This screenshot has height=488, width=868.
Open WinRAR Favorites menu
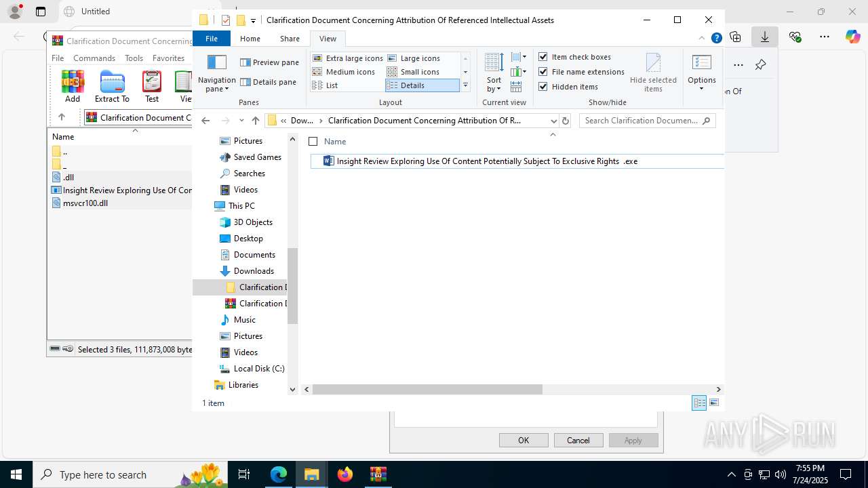point(168,58)
